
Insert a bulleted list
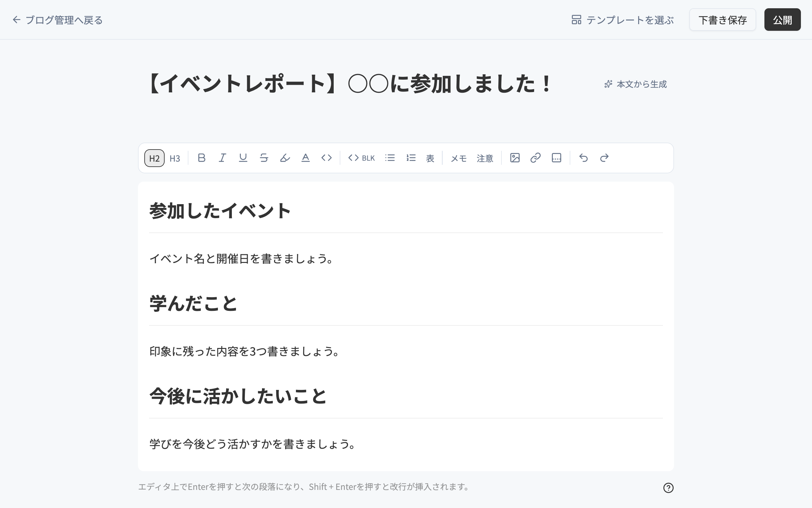tap(390, 158)
